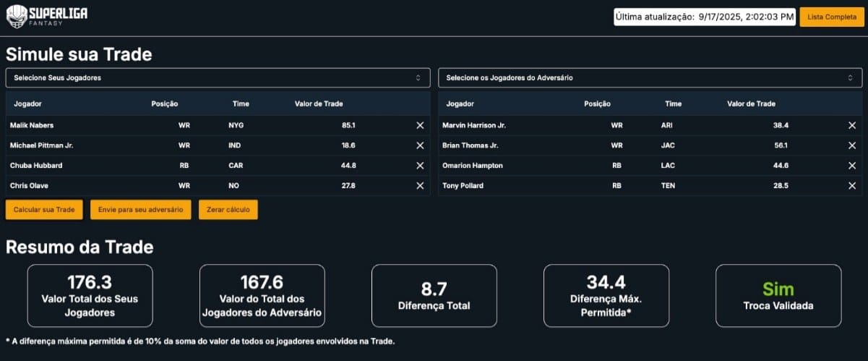
Task: Click X next to Brian Thomas Jr.
Action: coord(852,145)
